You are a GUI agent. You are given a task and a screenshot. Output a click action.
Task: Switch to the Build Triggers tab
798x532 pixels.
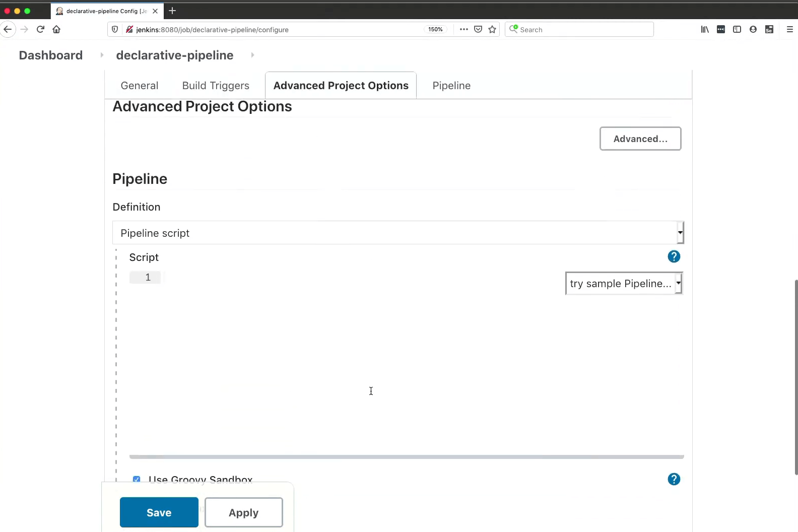coord(216,86)
